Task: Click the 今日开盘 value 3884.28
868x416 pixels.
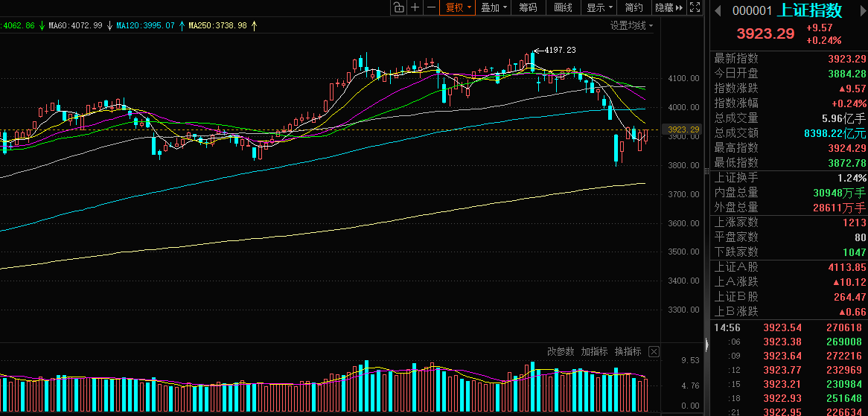Action: (847, 74)
